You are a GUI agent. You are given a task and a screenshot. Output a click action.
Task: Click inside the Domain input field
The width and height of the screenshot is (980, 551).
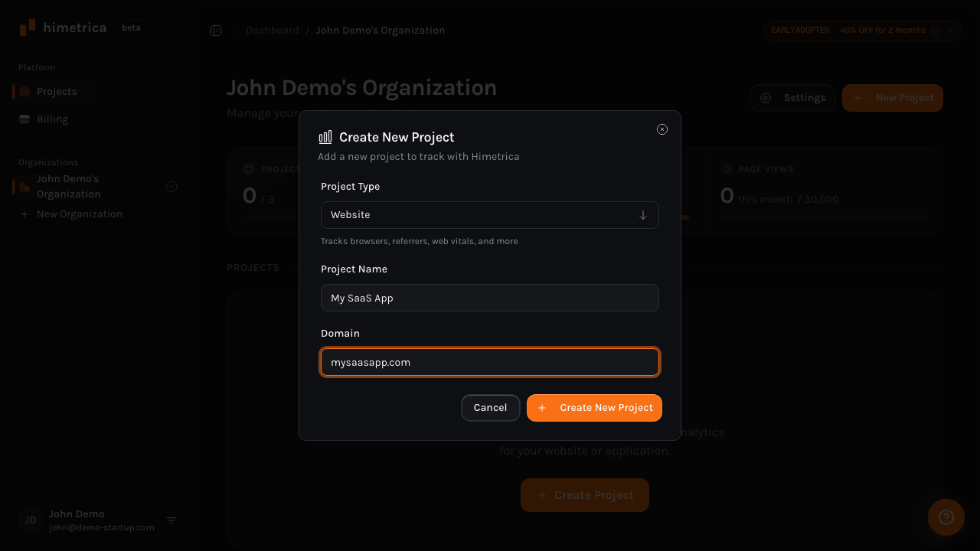pyautogui.click(x=489, y=362)
